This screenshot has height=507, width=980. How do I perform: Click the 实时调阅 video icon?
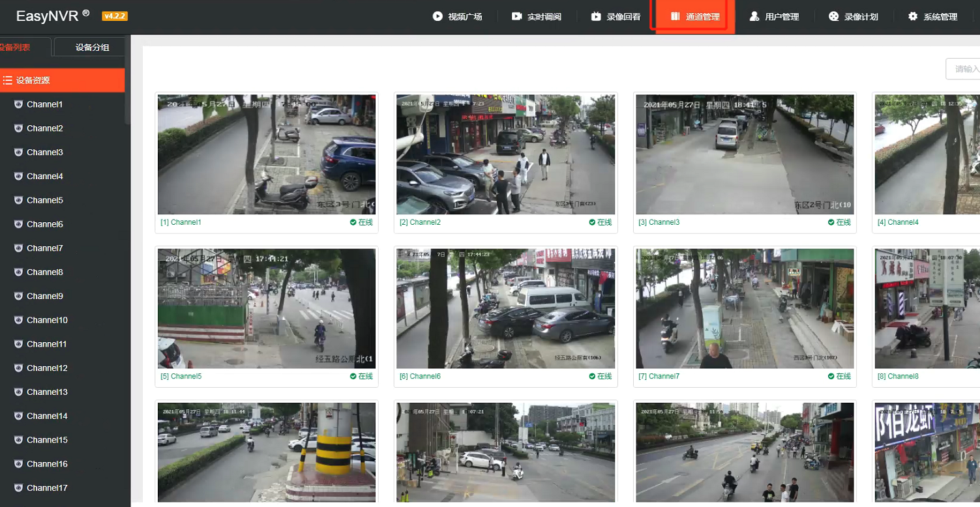pyautogui.click(x=516, y=16)
